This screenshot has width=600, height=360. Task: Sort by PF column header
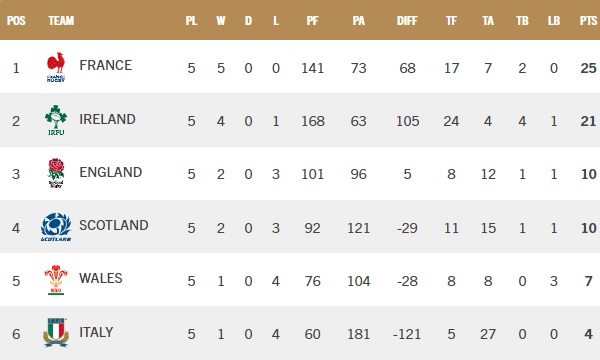point(313,21)
